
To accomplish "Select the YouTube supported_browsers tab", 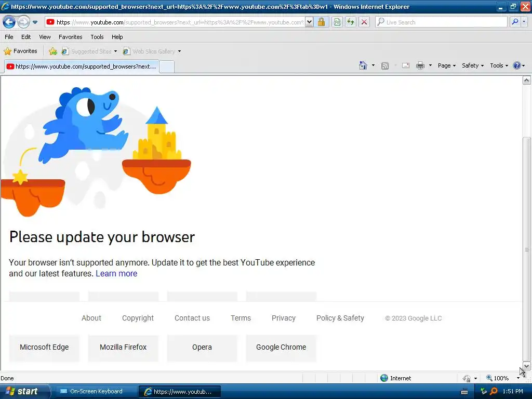I will coord(82,66).
